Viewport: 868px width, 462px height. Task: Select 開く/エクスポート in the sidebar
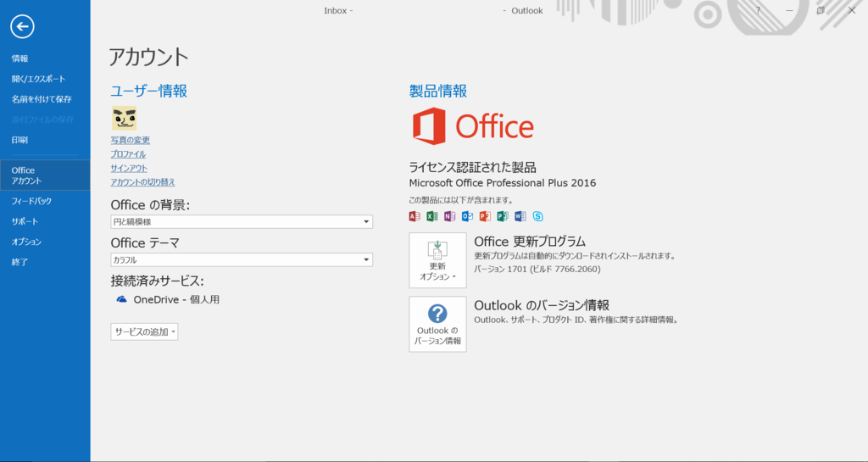pos(45,79)
